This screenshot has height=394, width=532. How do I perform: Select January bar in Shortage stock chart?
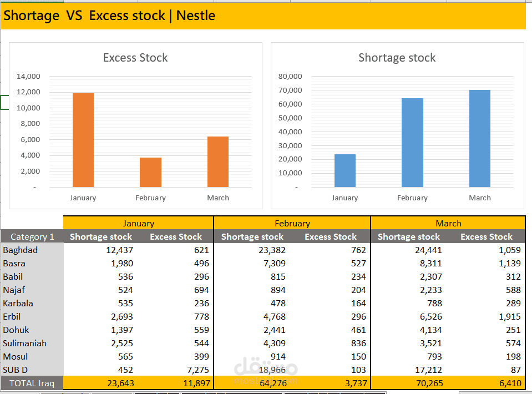coord(345,170)
